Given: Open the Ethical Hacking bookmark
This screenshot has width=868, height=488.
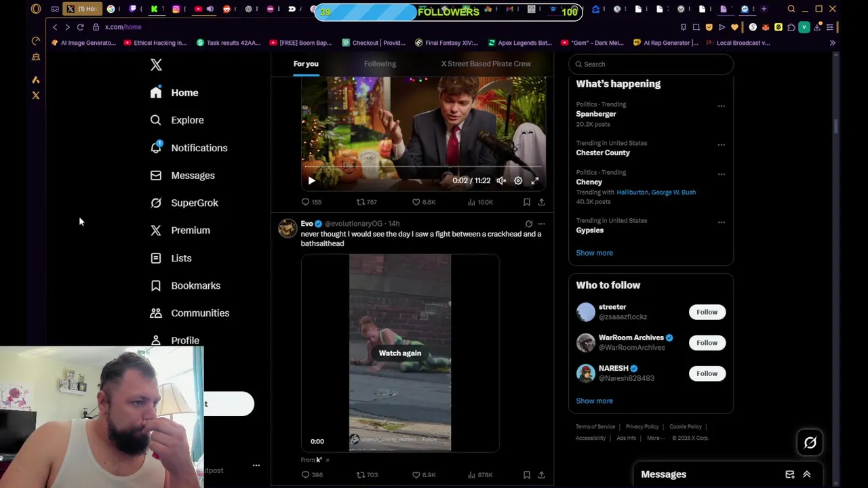Looking at the screenshot, I should click(155, 43).
